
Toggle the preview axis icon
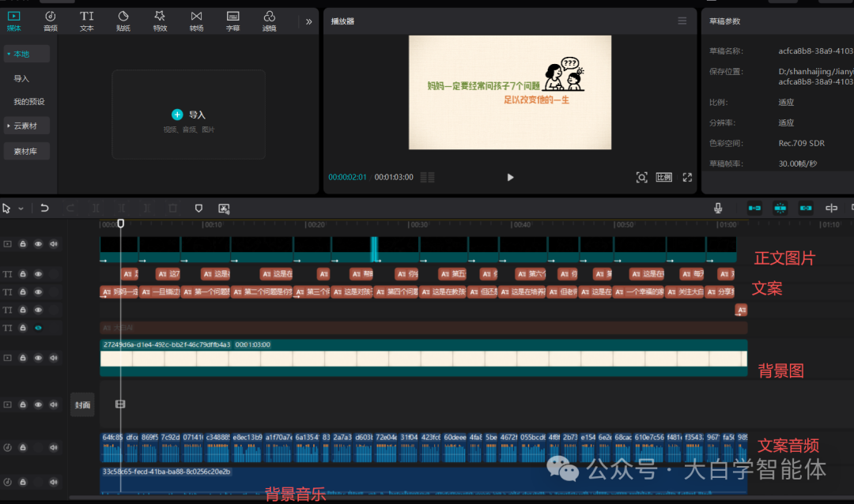pyautogui.click(x=831, y=208)
